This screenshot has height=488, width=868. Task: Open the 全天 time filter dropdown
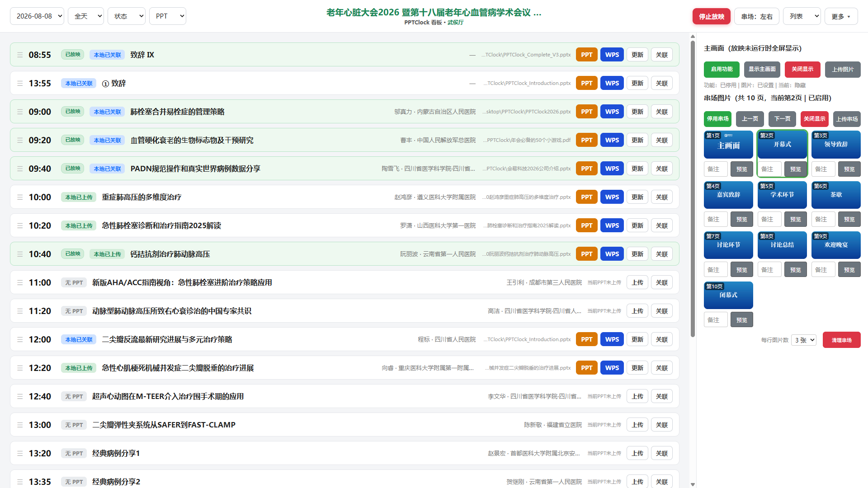86,16
